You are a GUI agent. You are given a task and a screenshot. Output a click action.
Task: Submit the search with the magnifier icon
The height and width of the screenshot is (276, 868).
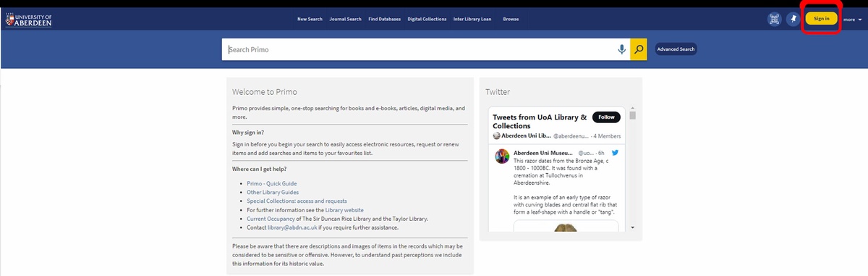point(639,49)
